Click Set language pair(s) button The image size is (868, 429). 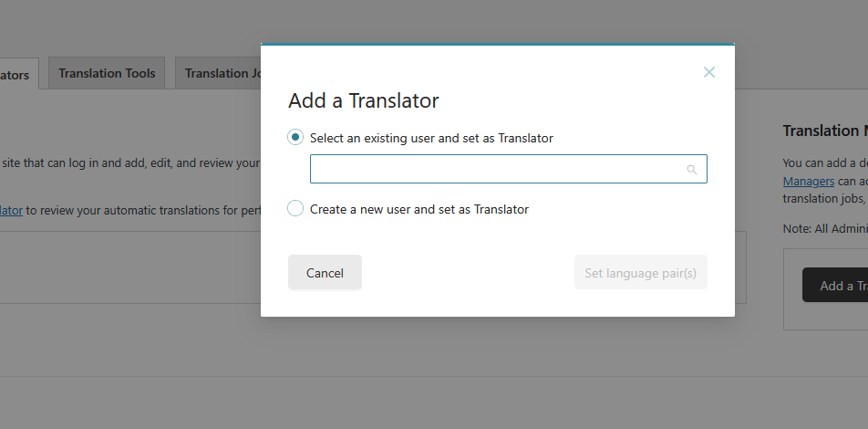point(641,272)
